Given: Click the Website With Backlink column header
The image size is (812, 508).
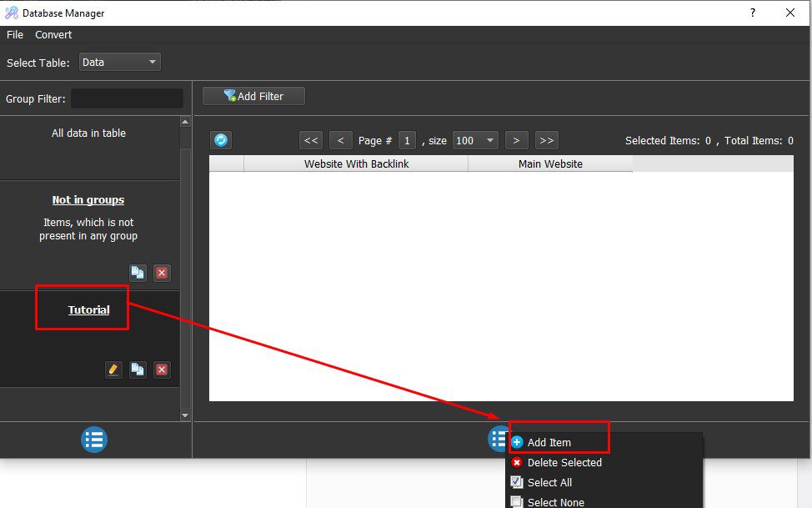Looking at the screenshot, I should (356, 163).
